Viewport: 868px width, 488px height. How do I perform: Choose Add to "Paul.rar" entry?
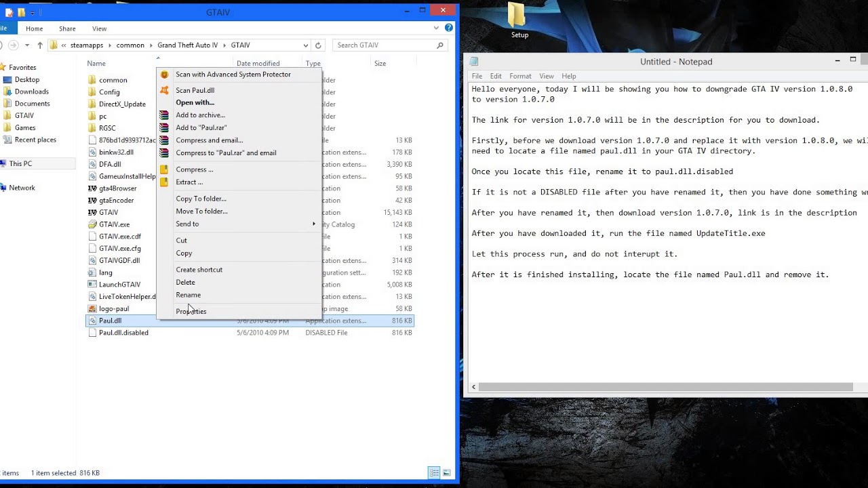coord(201,127)
